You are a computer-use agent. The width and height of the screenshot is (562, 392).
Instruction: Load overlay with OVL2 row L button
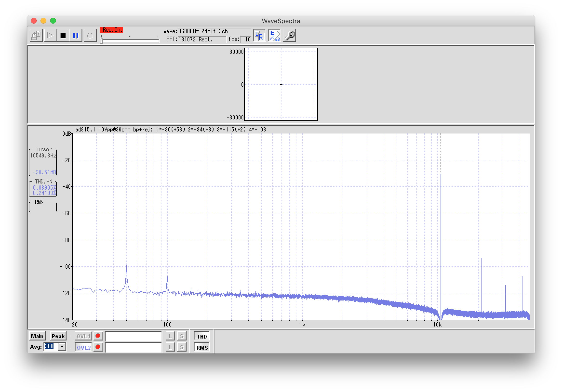[170, 347]
